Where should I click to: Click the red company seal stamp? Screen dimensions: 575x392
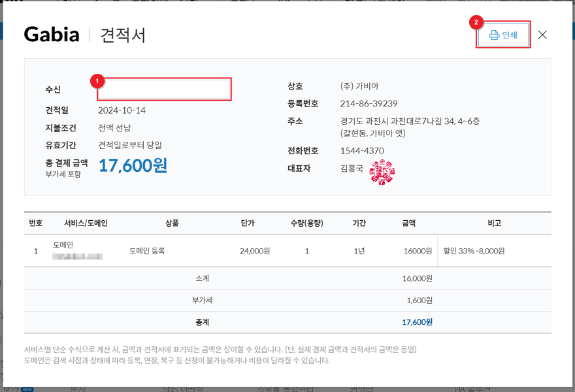coord(382,172)
